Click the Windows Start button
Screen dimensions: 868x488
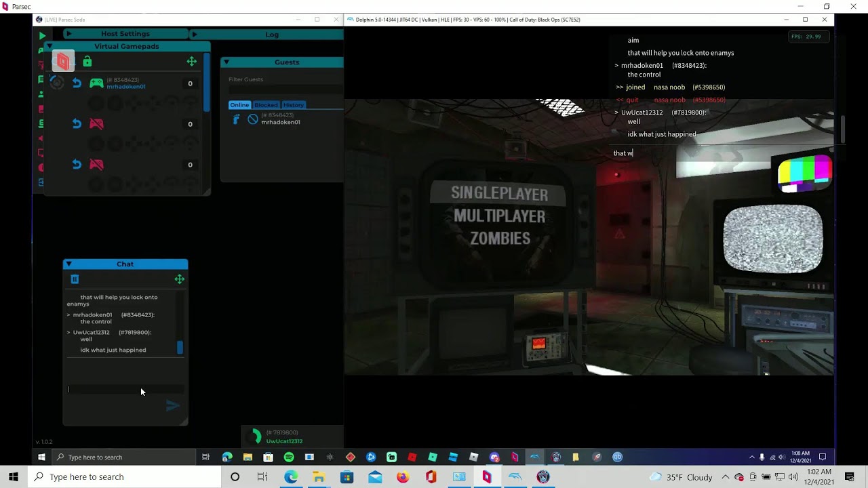14,477
